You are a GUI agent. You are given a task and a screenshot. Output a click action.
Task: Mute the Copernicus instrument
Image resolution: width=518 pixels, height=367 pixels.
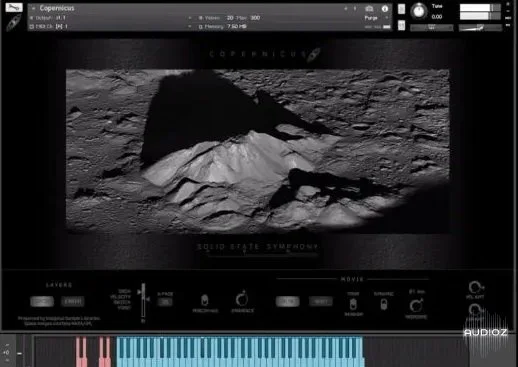tap(401, 25)
